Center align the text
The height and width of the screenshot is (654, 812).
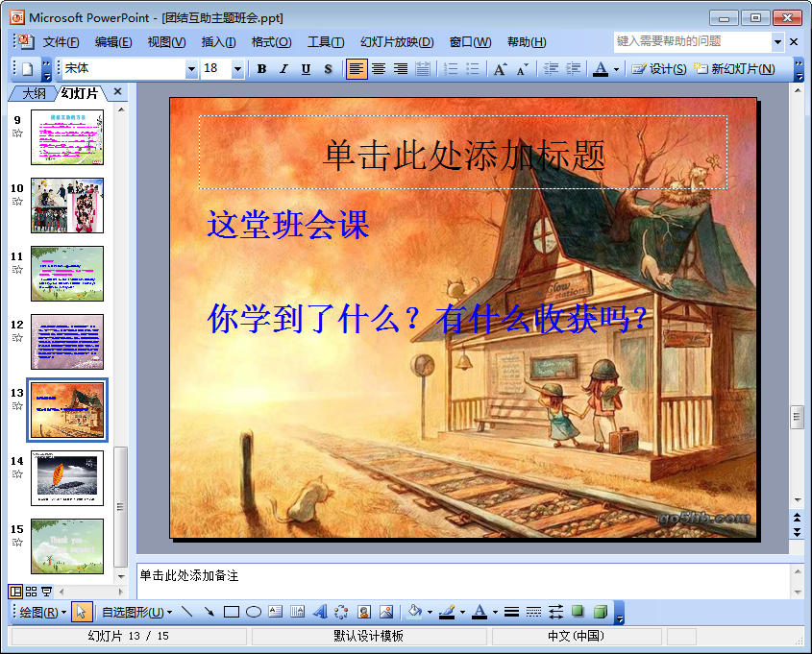(x=379, y=69)
